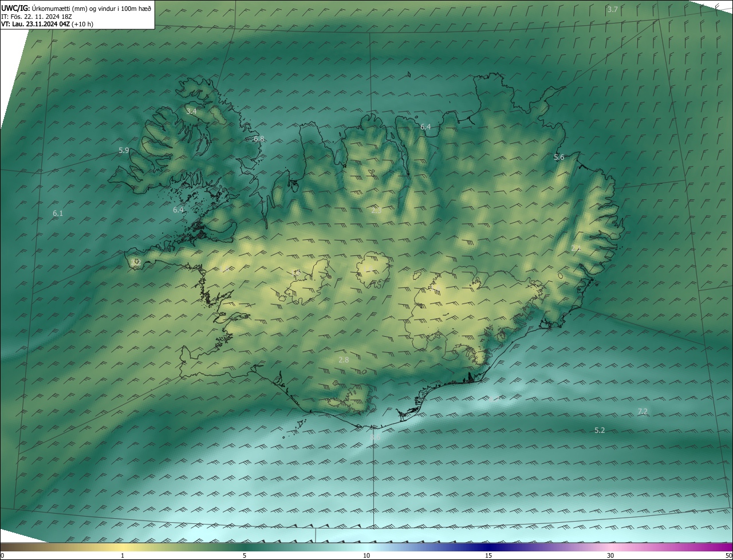The height and width of the screenshot is (560, 733).
Task: Click the '10' tick on the color scale
Action: coord(366,556)
